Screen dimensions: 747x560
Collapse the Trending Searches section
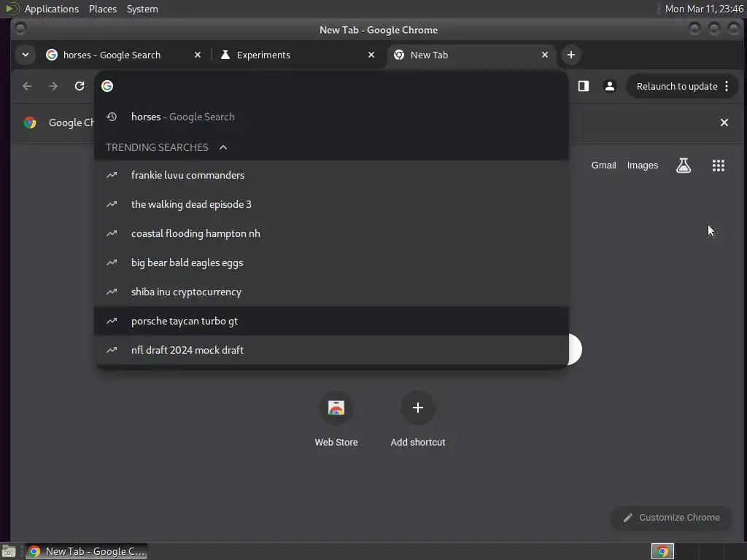click(x=223, y=147)
